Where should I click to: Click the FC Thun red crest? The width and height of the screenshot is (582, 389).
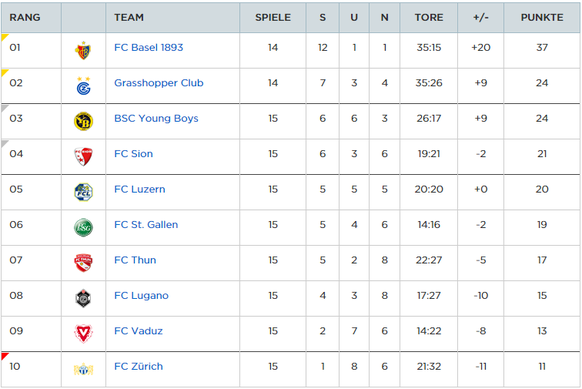pyautogui.click(x=84, y=263)
